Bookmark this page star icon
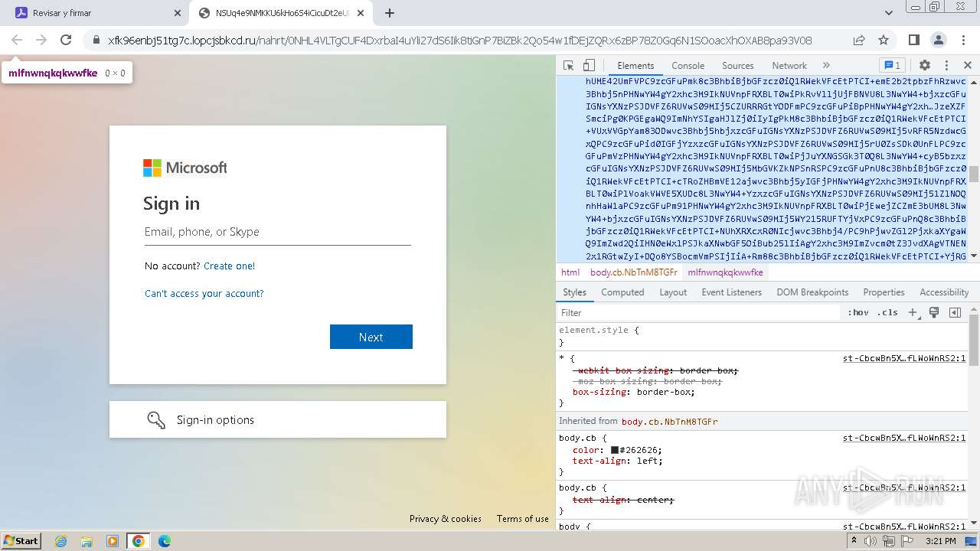This screenshot has width=980, height=551. (884, 40)
